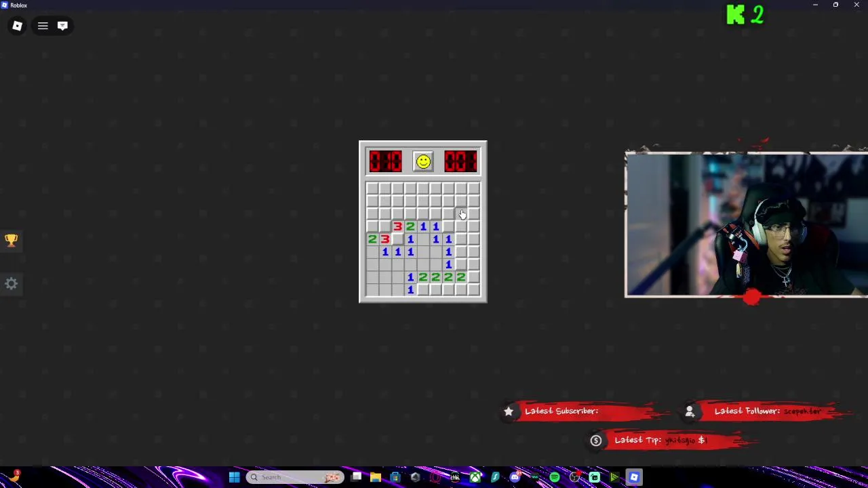Click the green 2 on the board's left edge
Viewport: 868px width, 488px height.
pyautogui.click(x=372, y=239)
